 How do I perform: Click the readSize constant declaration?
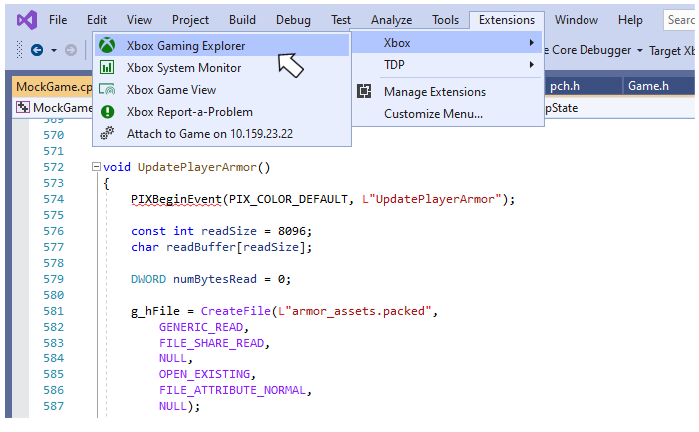pos(222,231)
